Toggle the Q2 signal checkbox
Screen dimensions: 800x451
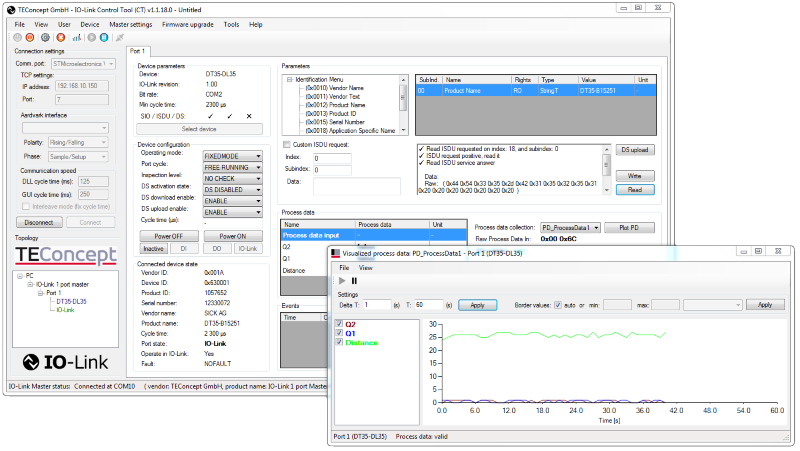(338, 325)
